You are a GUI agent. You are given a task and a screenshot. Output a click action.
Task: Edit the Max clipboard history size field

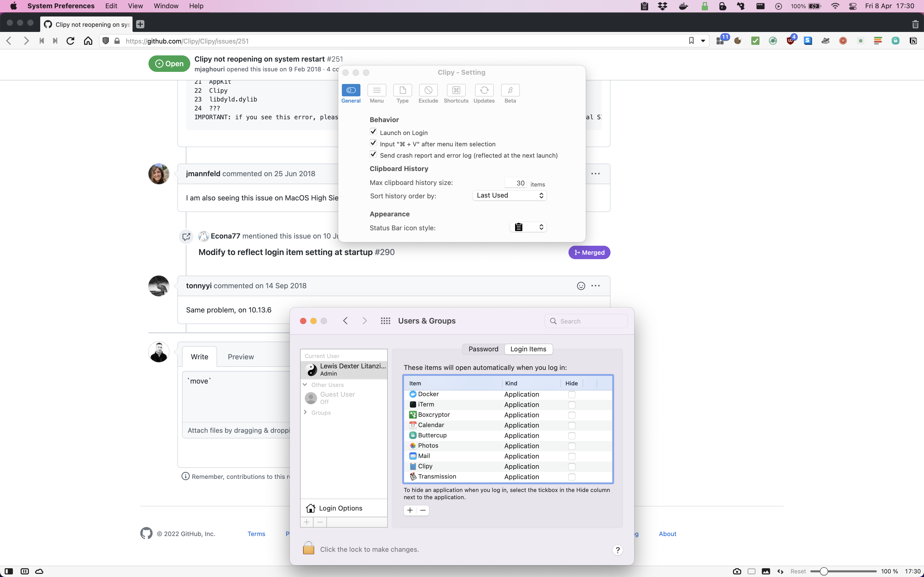(516, 182)
